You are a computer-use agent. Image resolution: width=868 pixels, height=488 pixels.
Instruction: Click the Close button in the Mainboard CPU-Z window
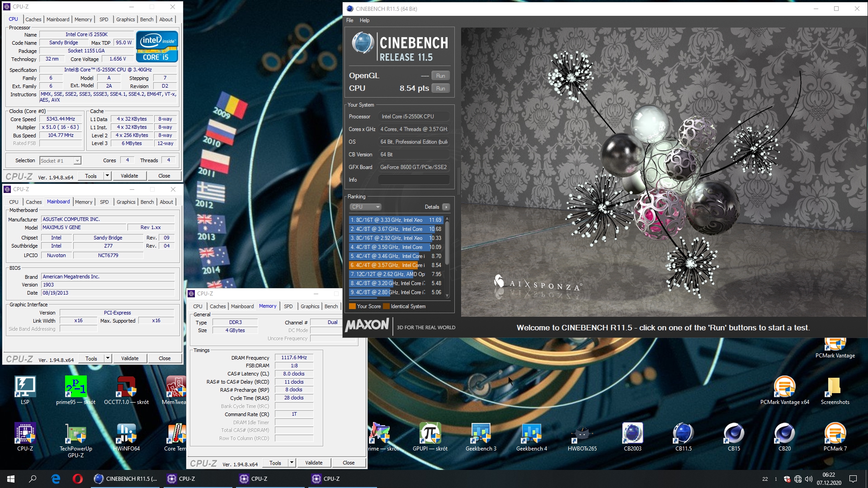(x=165, y=358)
